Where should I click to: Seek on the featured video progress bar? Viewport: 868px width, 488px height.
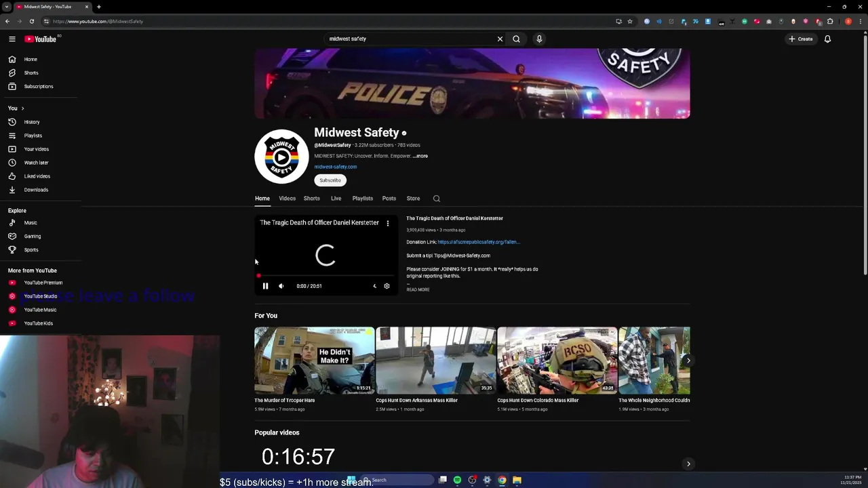pyautogui.click(x=325, y=276)
